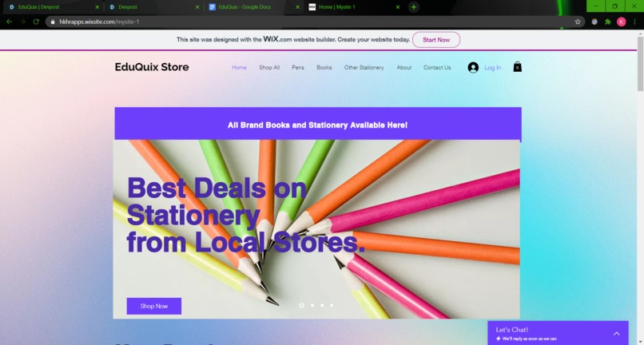
Task: Click the Shop Now button
Action: point(154,306)
